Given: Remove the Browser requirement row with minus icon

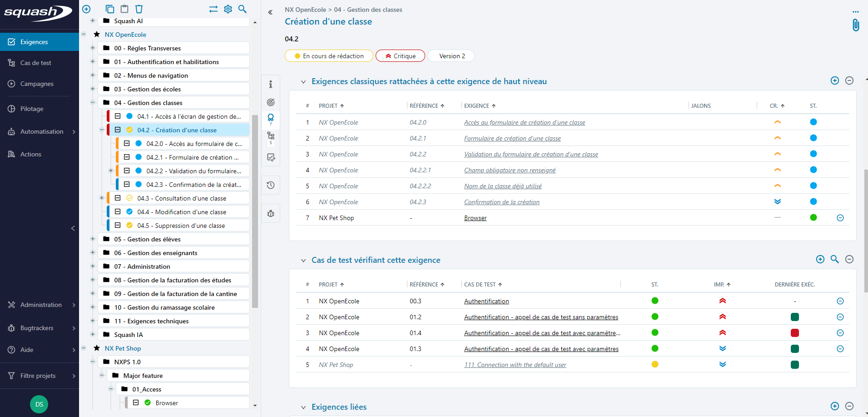Looking at the screenshot, I should 840,218.
